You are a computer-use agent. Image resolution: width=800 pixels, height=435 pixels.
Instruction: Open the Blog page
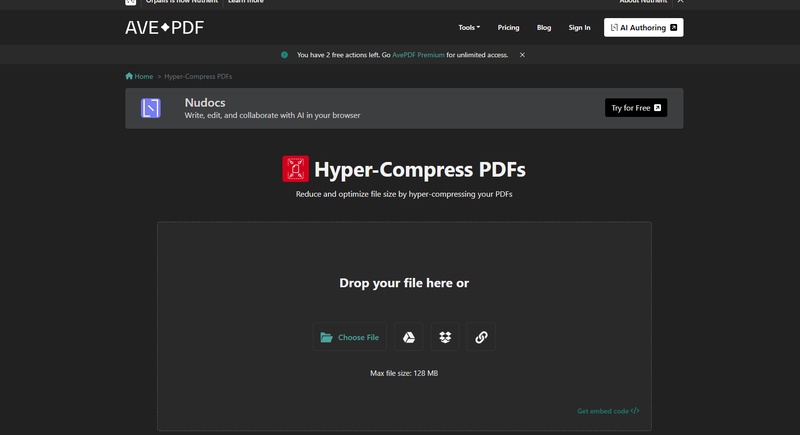tap(544, 28)
